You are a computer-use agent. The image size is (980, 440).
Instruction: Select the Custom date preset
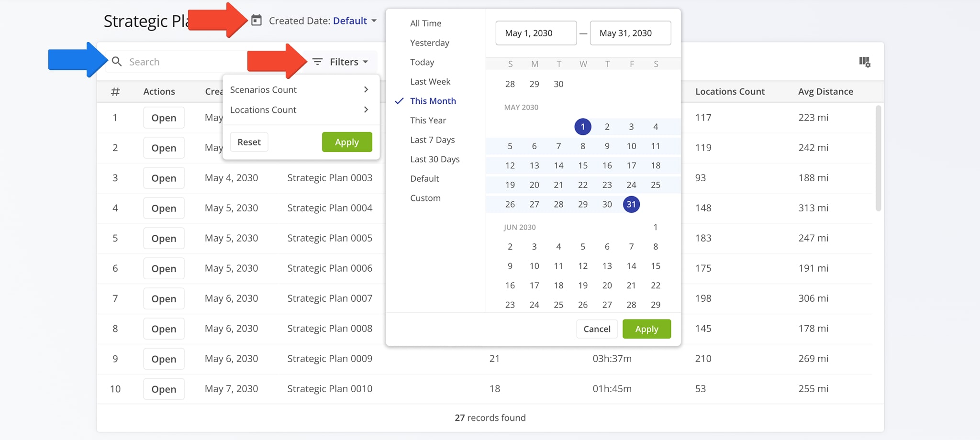click(x=425, y=198)
